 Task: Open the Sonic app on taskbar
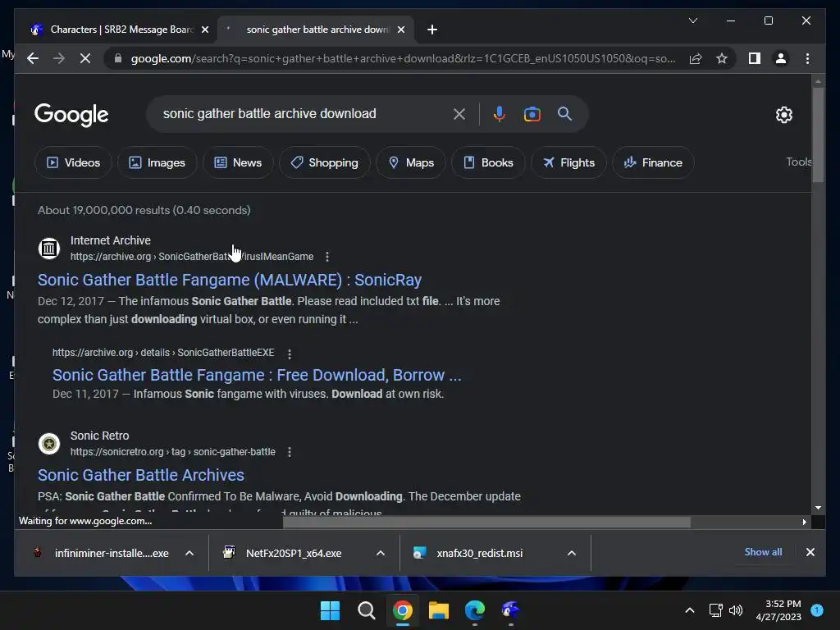(510, 610)
